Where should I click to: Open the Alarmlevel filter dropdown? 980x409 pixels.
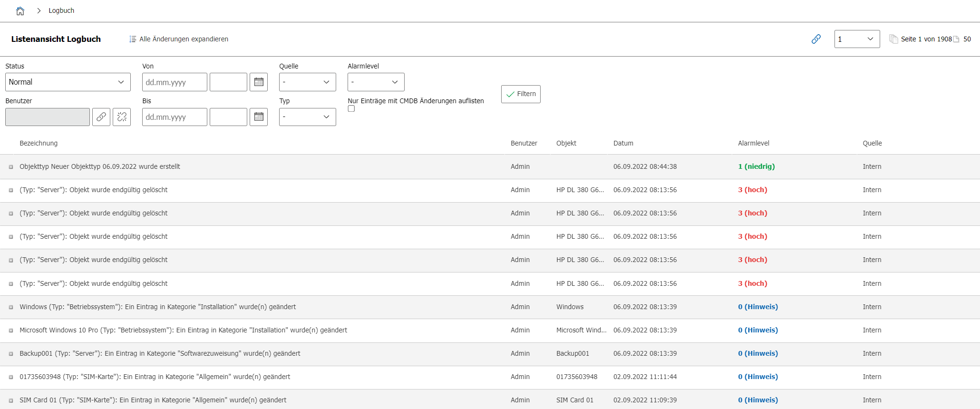pyautogui.click(x=376, y=82)
